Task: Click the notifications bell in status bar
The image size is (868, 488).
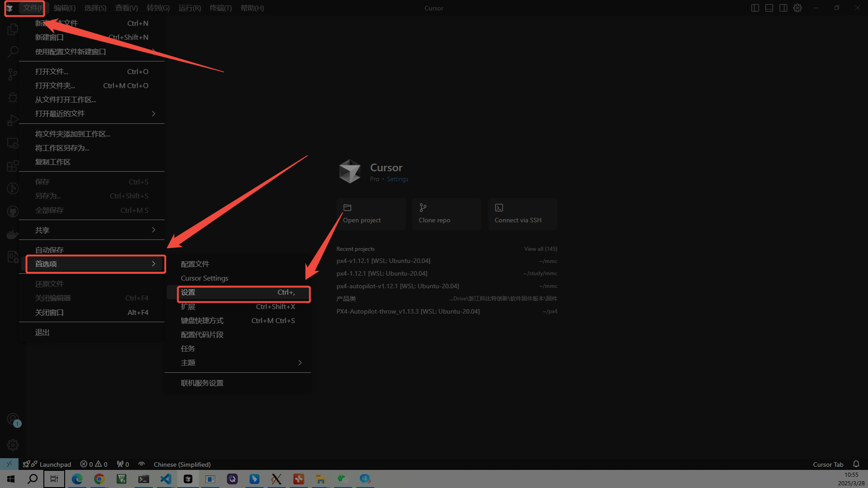Action: click(856, 464)
